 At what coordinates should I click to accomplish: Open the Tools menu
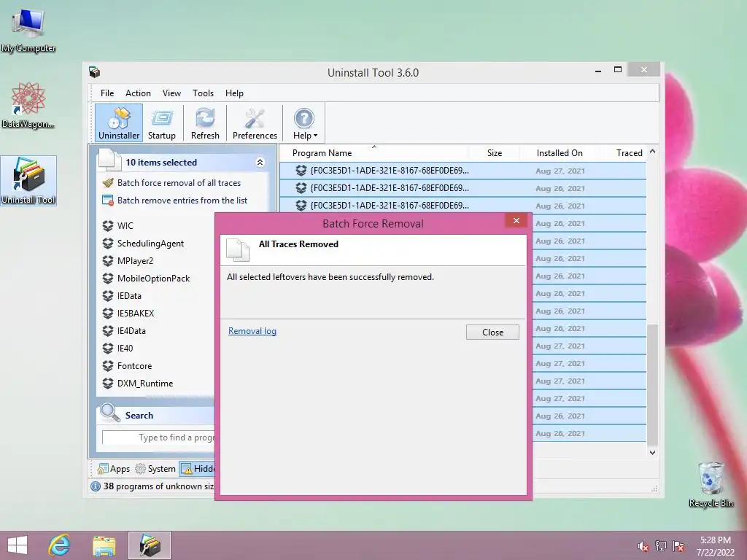(x=203, y=93)
